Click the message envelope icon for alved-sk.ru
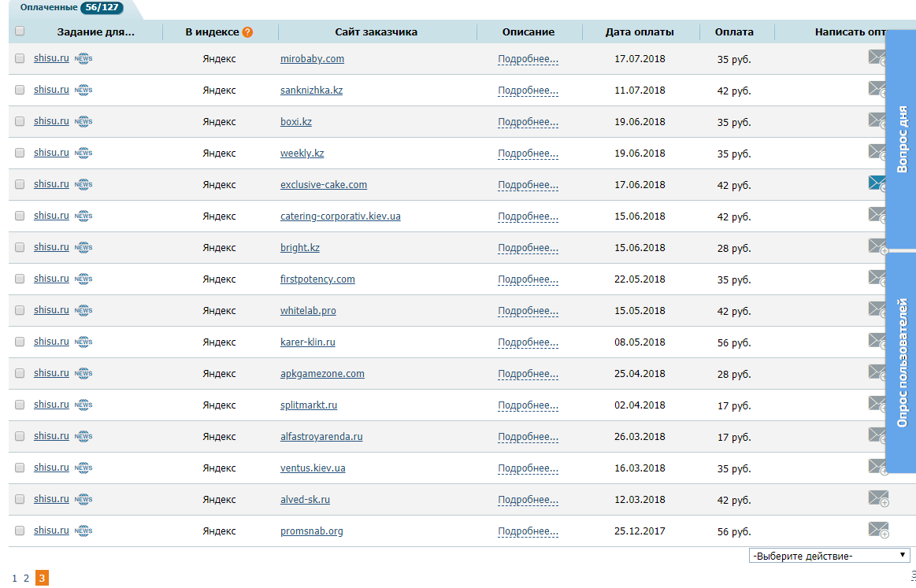 click(x=877, y=498)
